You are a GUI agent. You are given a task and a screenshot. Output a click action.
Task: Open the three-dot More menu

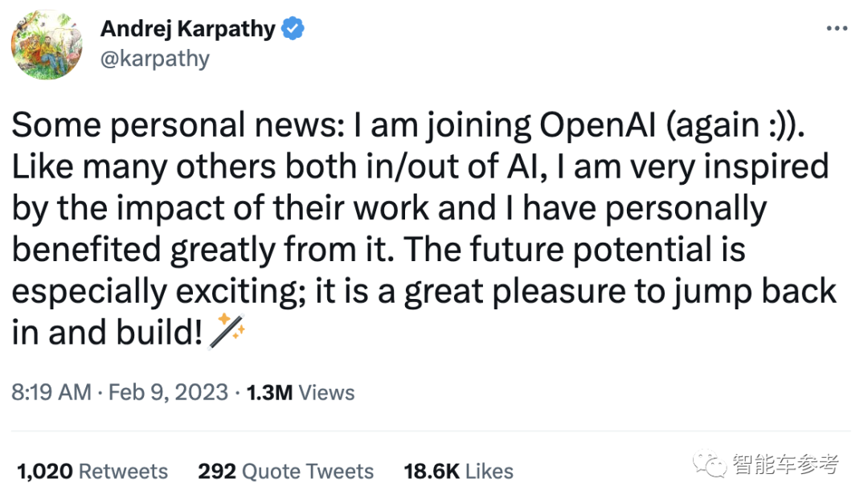point(837,28)
